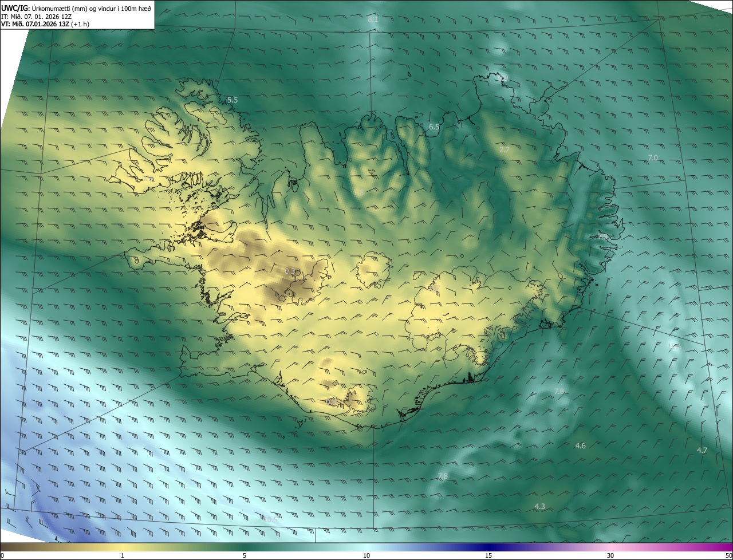Click the 4.6 value label on the map
733x560 pixels.
580,445
